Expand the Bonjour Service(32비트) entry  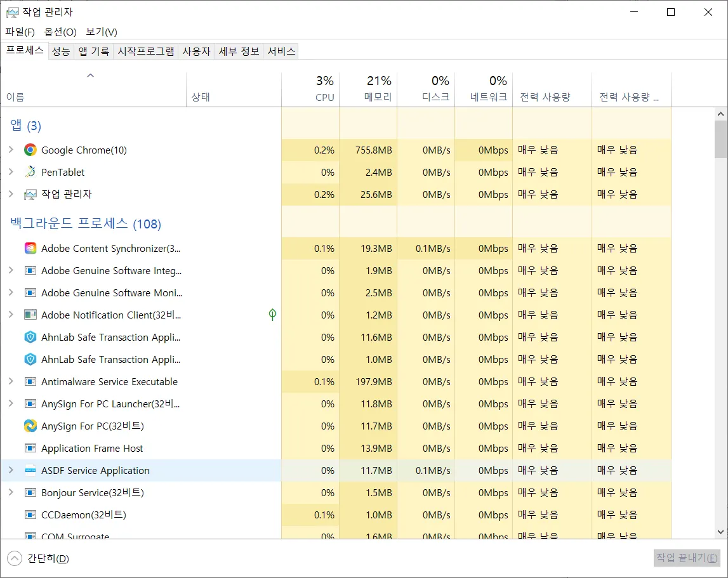click(x=11, y=492)
